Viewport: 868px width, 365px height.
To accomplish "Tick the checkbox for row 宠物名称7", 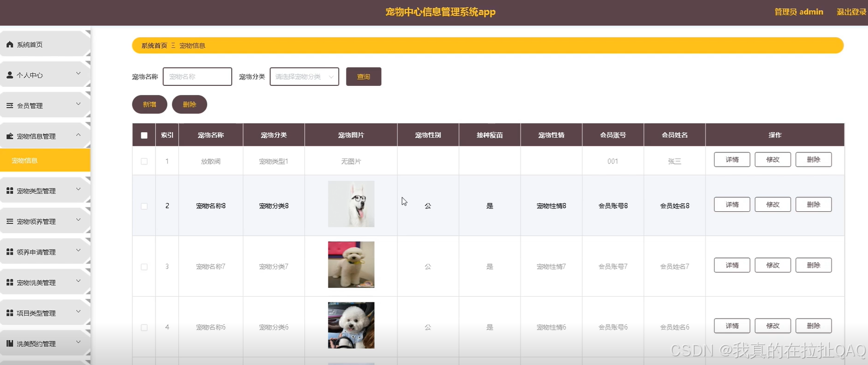I will [144, 267].
